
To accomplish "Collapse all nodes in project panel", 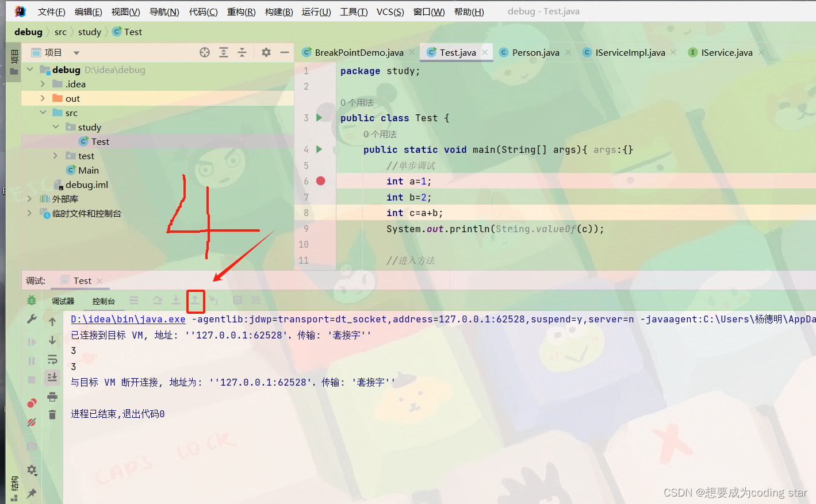I will pyautogui.click(x=242, y=52).
